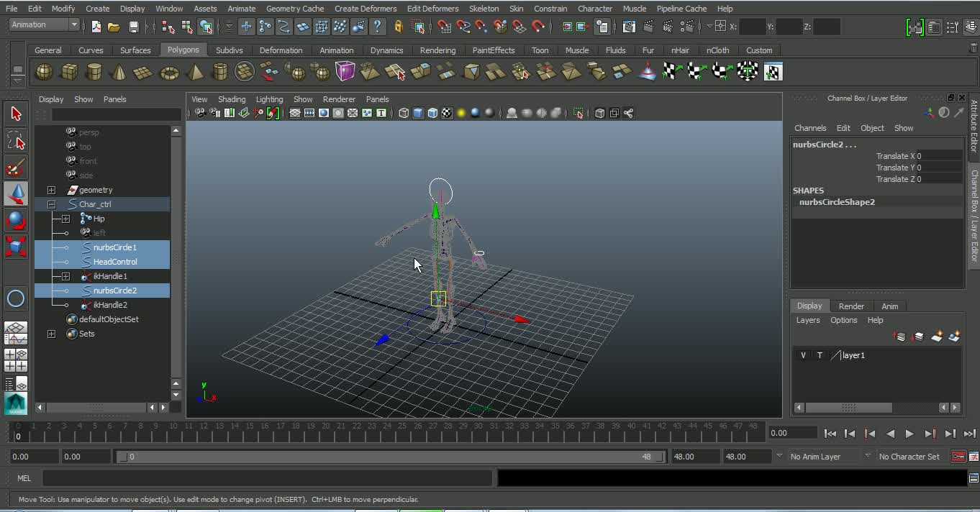
Task: Enable the viewport light bulb lighting icon
Action: point(461,113)
